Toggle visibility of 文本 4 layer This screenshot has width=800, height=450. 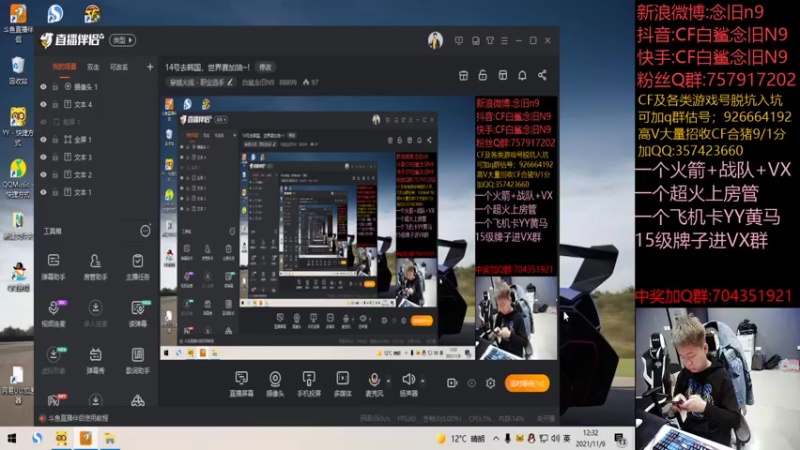pos(43,105)
